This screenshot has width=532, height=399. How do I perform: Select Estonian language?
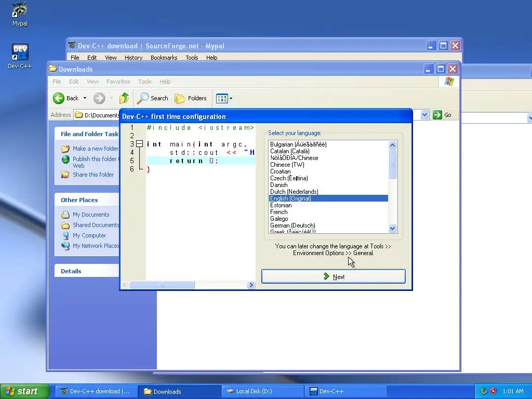(328, 205)
